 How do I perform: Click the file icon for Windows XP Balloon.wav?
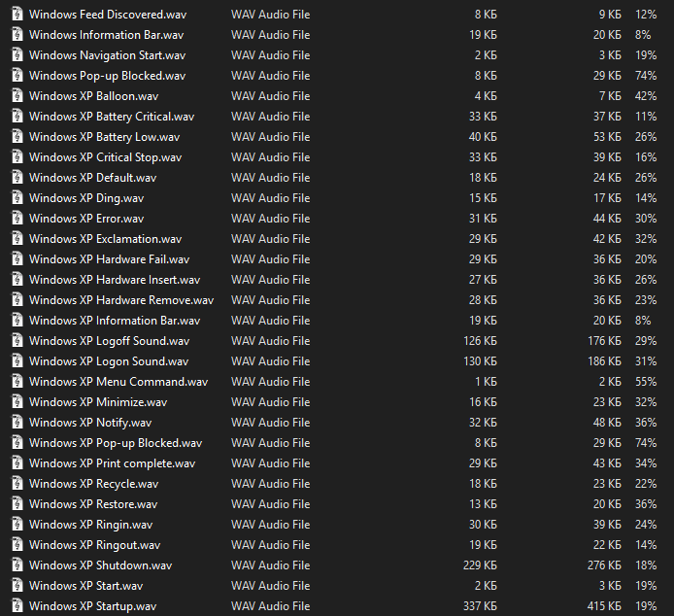(x=17, y=96)
